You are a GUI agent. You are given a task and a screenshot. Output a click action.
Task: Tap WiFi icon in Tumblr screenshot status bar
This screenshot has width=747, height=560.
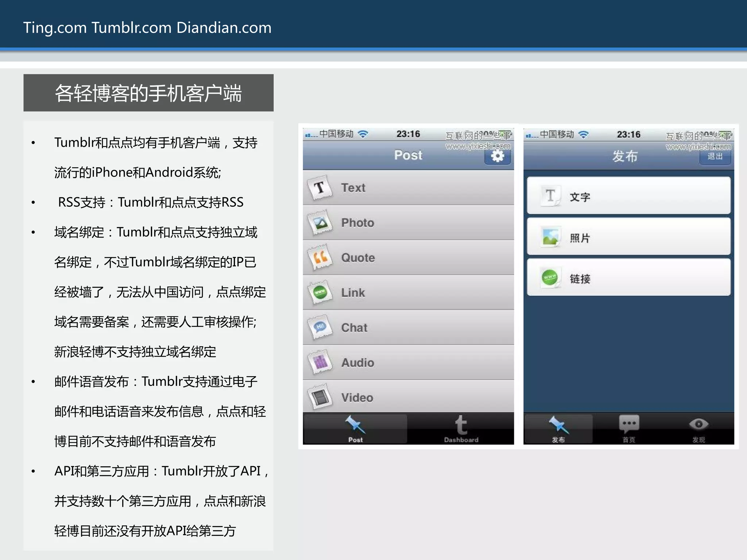pyautogui.click(x=363, y=134)
